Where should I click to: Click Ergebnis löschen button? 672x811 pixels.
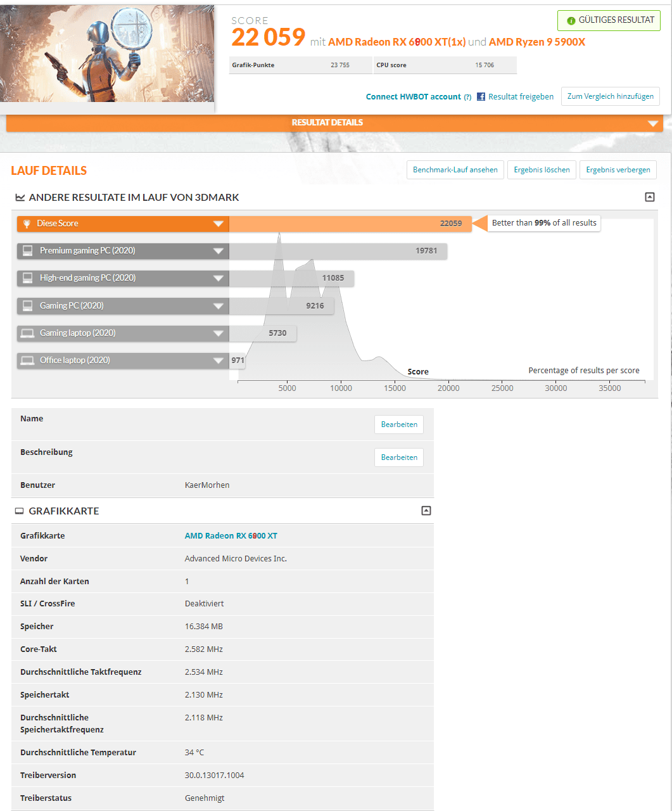pos(542,170)
